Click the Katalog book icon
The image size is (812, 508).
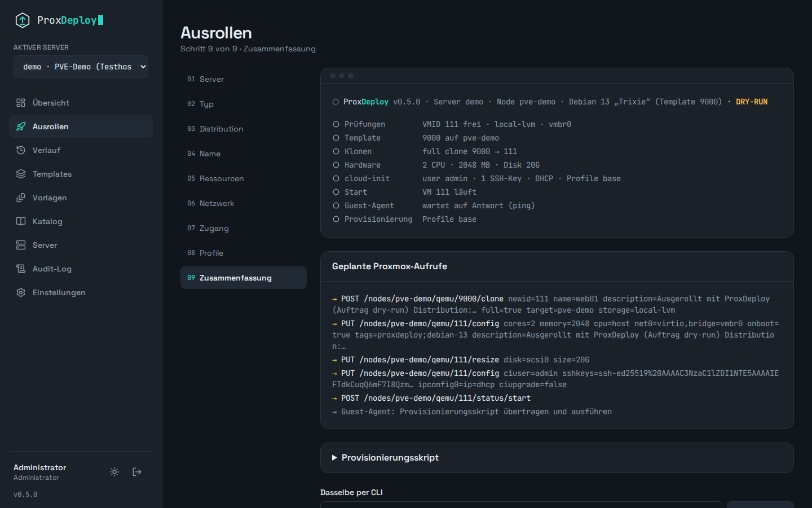pyautogui.click(x=21, y=221)
